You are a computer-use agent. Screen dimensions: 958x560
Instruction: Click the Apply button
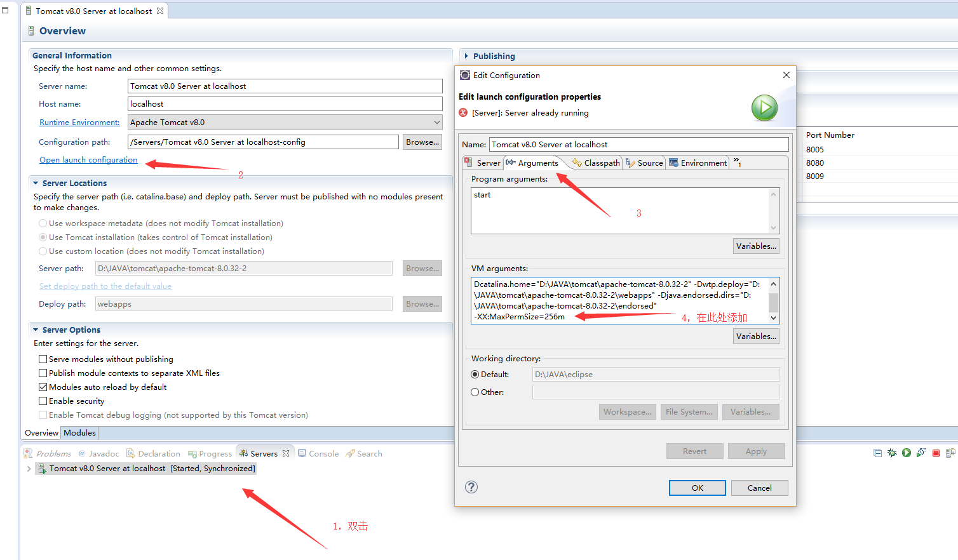coord(756,451)
